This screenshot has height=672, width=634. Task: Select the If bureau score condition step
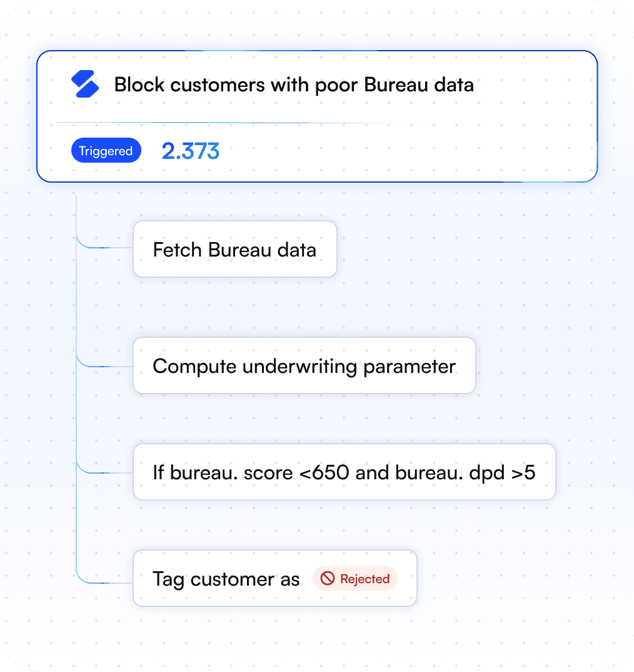click(x=344, y=472)
